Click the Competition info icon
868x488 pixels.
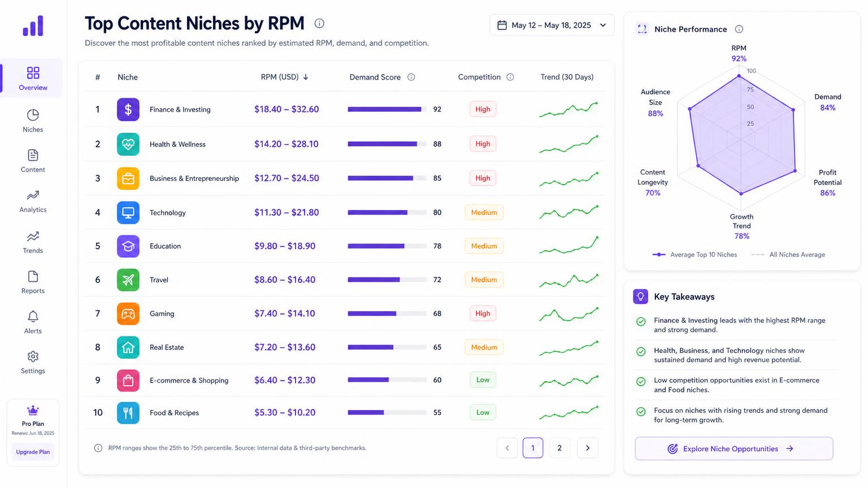[x=510, y=77]
